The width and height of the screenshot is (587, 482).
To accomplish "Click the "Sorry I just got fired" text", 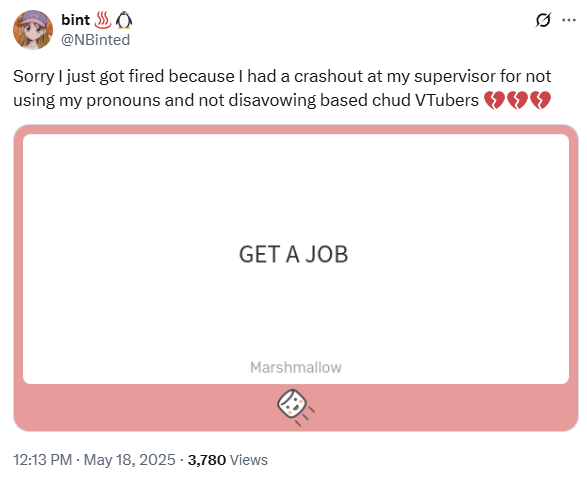I will click(89, 77).
